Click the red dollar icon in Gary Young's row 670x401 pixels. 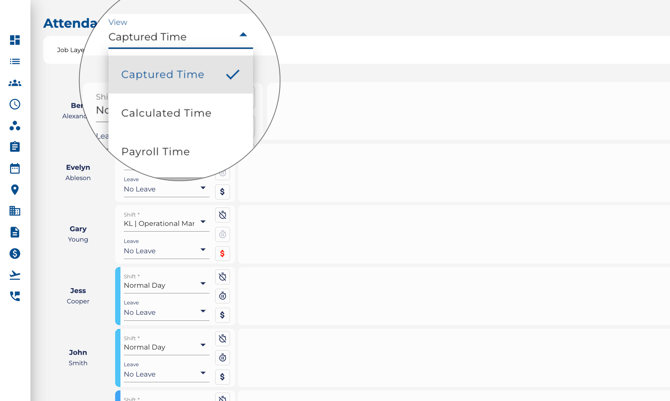pyautogui.click(x=222, y=254)
